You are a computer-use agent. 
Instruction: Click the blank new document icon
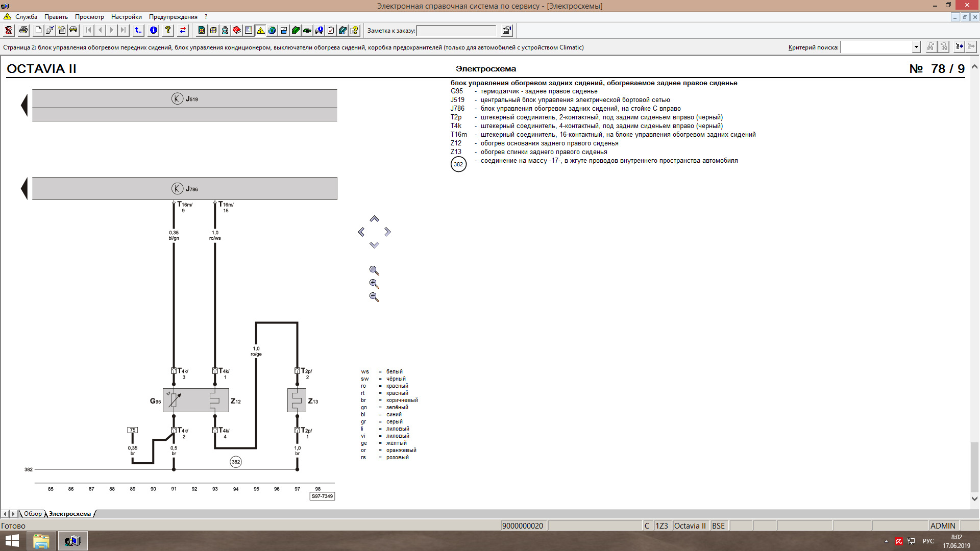coord(38,30)
